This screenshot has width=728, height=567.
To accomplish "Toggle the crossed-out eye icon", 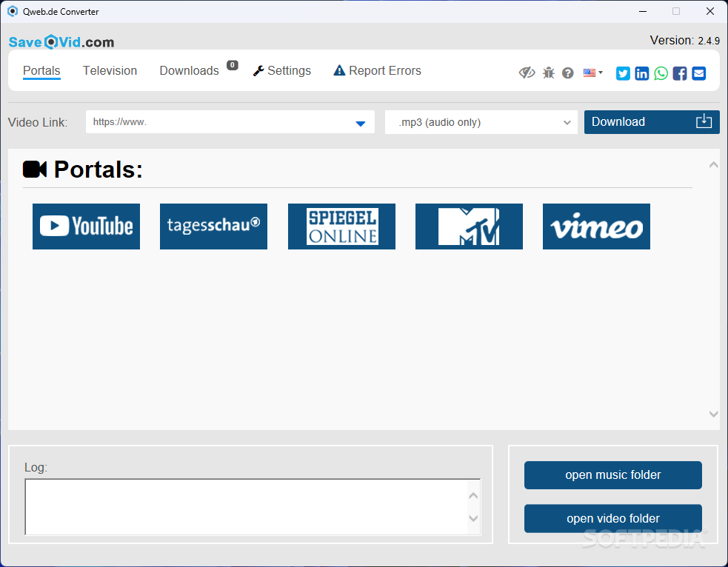I will point(527,73).
